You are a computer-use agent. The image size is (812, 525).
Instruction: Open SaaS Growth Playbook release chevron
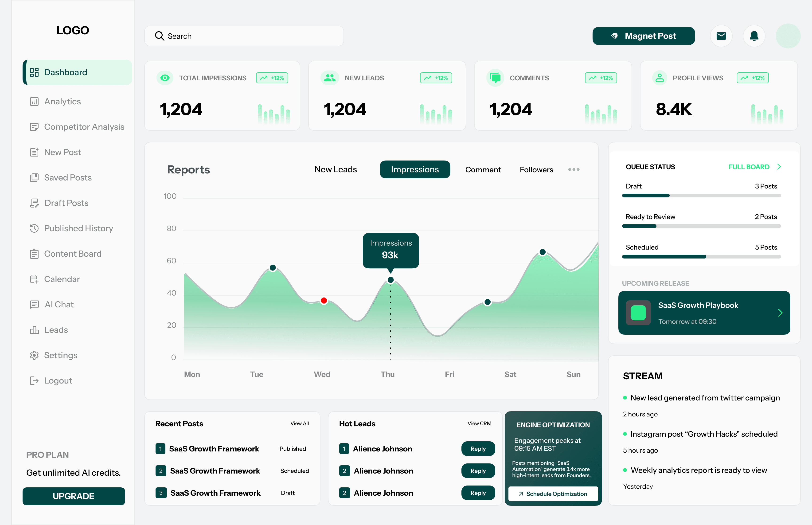780,313
